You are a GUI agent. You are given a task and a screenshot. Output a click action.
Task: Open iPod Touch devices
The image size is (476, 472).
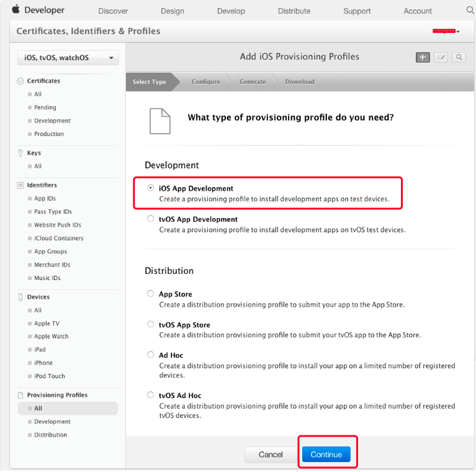(x=50, y=376)
